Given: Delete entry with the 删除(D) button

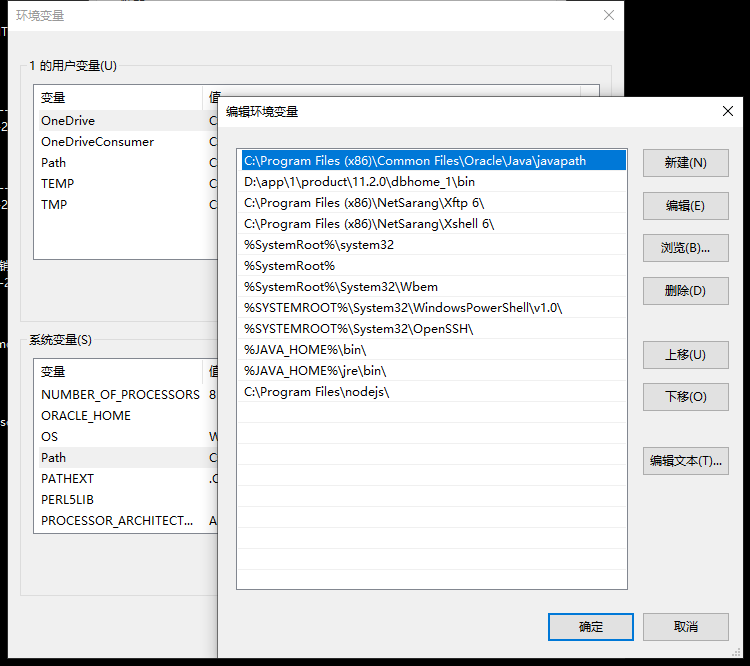Looking at the screenshot, I should click(x=685, y=290).
